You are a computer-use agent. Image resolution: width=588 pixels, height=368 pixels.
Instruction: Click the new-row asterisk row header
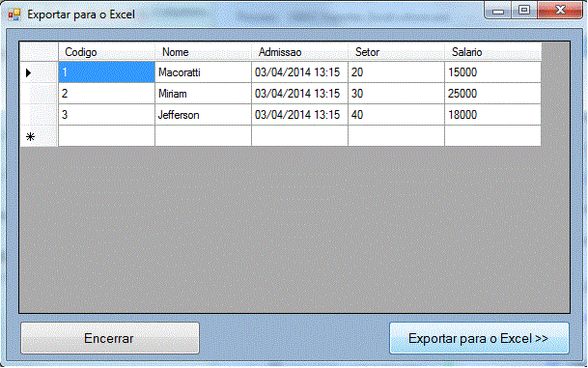(39, 136)
